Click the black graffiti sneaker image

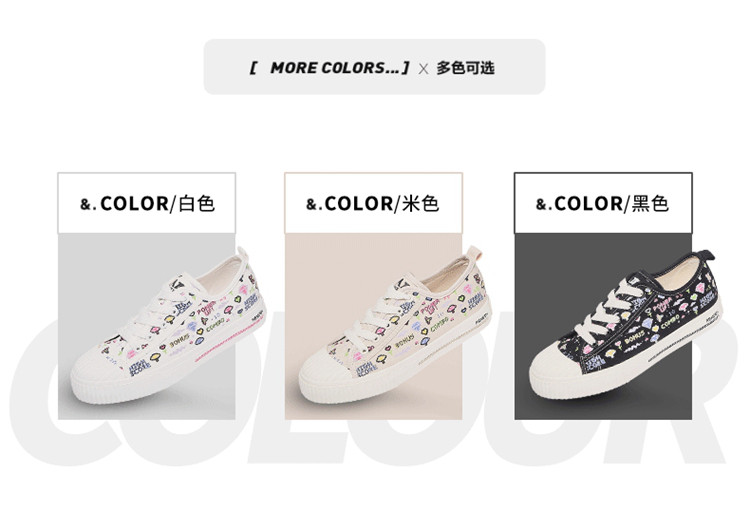click(x=626, y=324)
